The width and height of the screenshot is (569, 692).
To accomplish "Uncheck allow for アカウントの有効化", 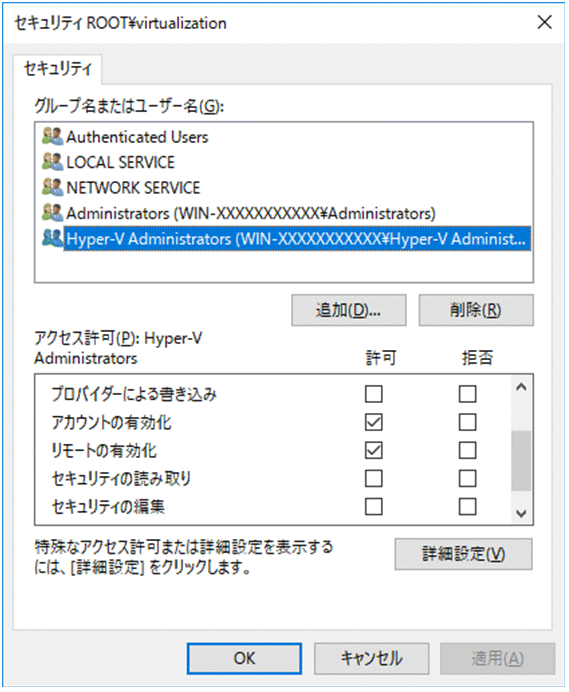I will (373, 422).
